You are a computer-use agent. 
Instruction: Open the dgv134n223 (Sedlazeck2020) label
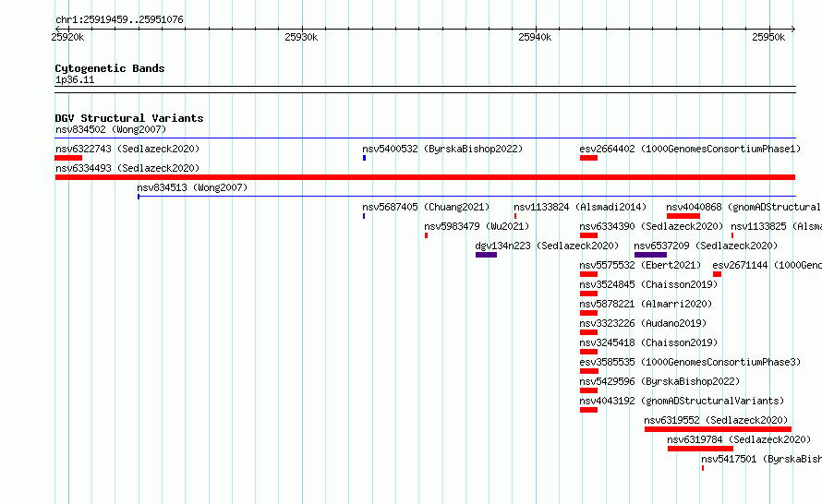pyautogui.click(x=547, y=246)
